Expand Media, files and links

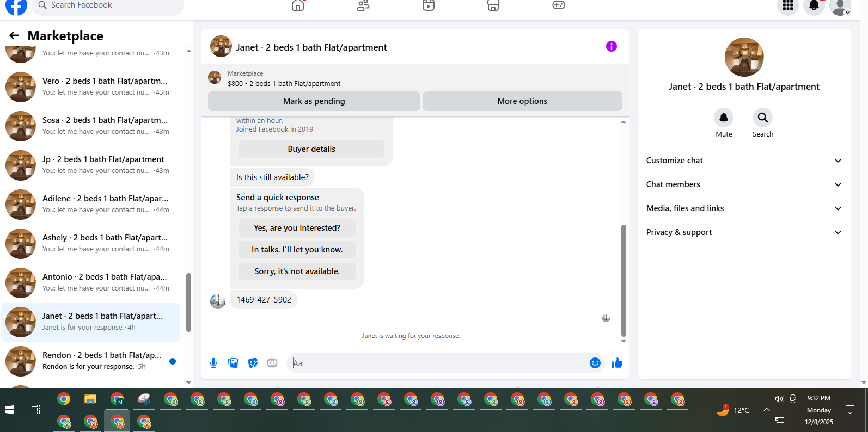[744, 208]
